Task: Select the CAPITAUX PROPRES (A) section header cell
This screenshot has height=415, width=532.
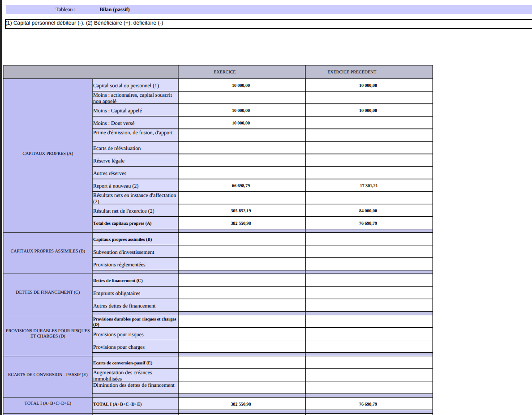Action: [47, 154]
